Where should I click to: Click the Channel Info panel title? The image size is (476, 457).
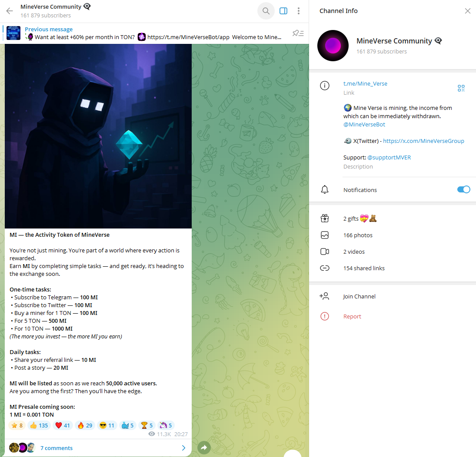[339, 11]
